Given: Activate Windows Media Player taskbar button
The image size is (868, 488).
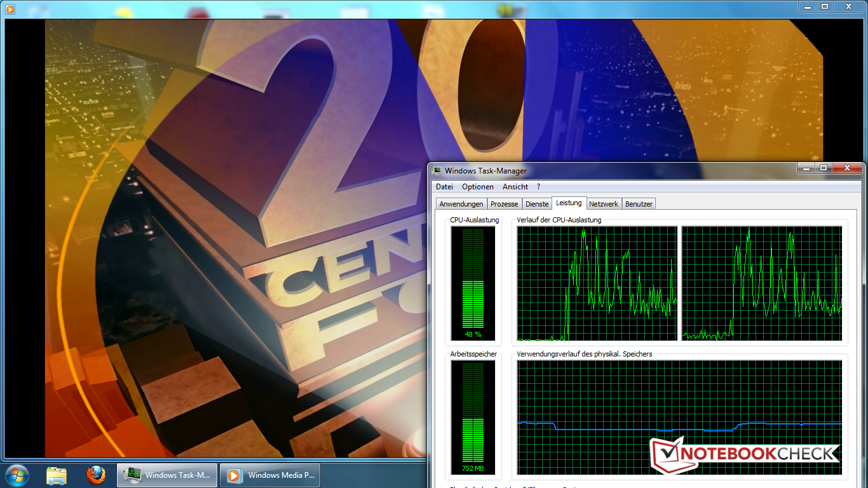Looking at the screenshot, I should (270, 475).
